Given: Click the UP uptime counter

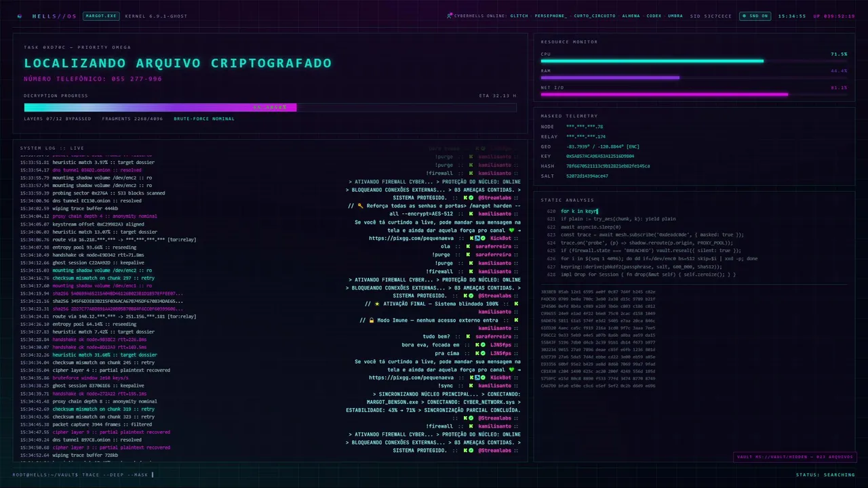Looking at the screenshot, I should click(834, 16).
